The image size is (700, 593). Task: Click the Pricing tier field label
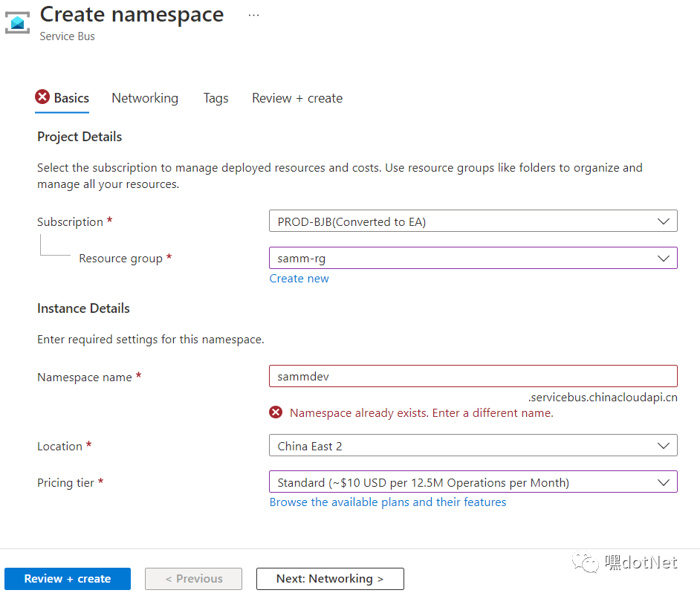(65, 483)
